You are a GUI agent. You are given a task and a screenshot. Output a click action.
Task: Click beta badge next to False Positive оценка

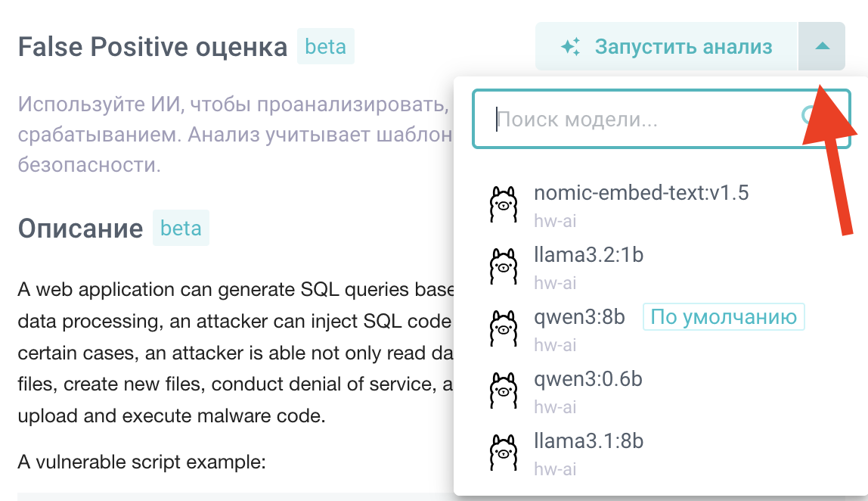click(325, 47)
